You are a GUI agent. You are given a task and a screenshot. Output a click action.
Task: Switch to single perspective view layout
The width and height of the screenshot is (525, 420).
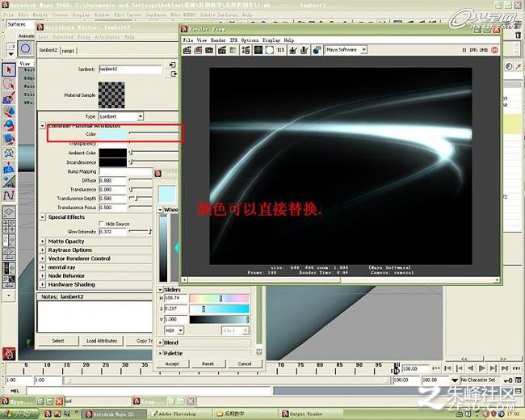9,212
